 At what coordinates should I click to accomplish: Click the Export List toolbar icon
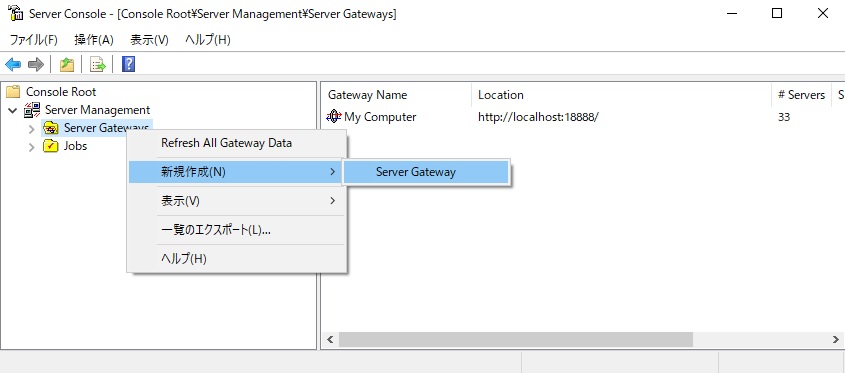(x=98, y=65)
